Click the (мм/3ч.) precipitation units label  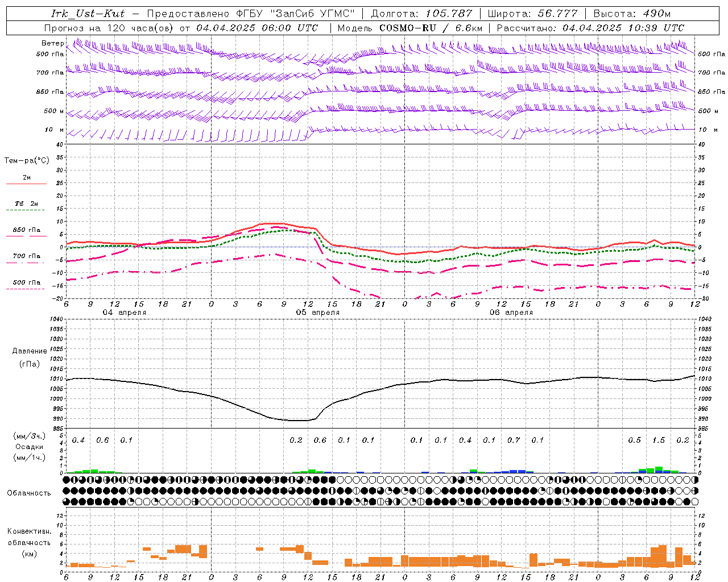point(30,436)
